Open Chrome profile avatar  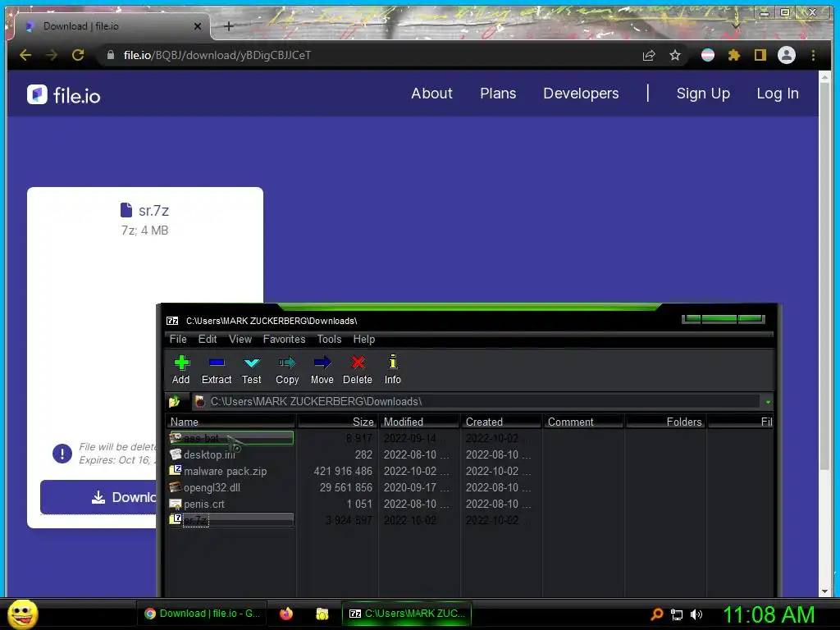coord(787,55)
